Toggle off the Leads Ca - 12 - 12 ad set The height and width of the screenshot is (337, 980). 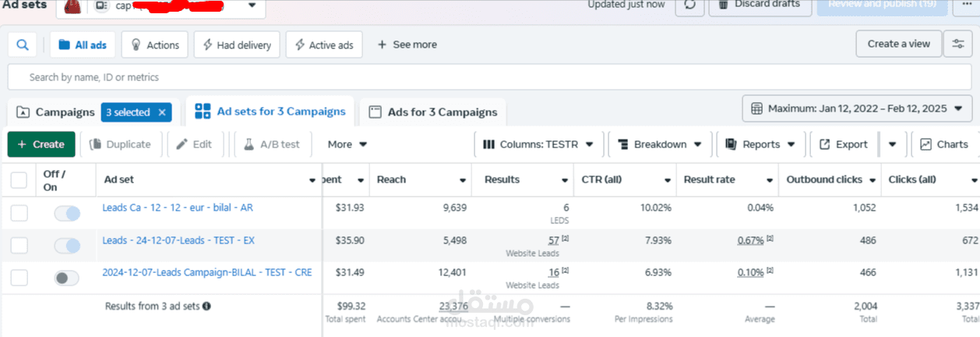pos(67,213)
